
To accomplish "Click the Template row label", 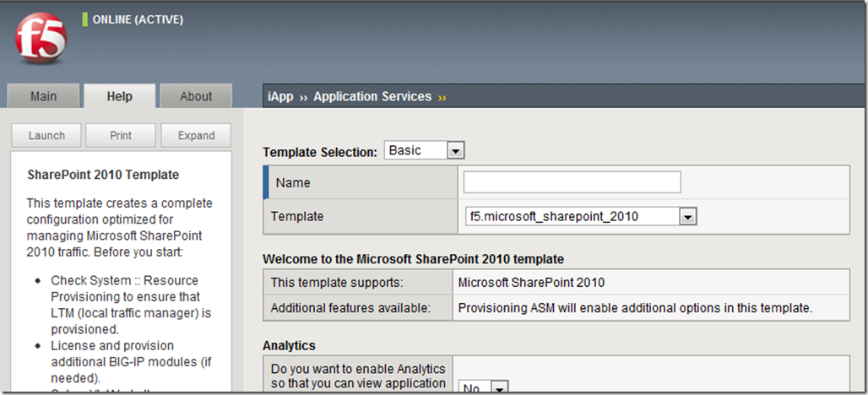I will pyautogui.click(x=297, y=216).
